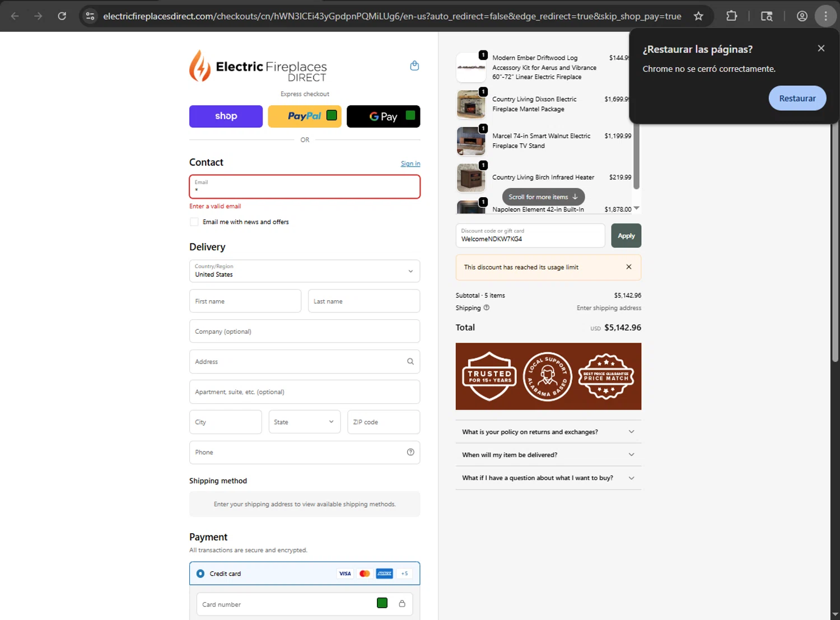Click the Restaurar button

(x=797, y=98)
